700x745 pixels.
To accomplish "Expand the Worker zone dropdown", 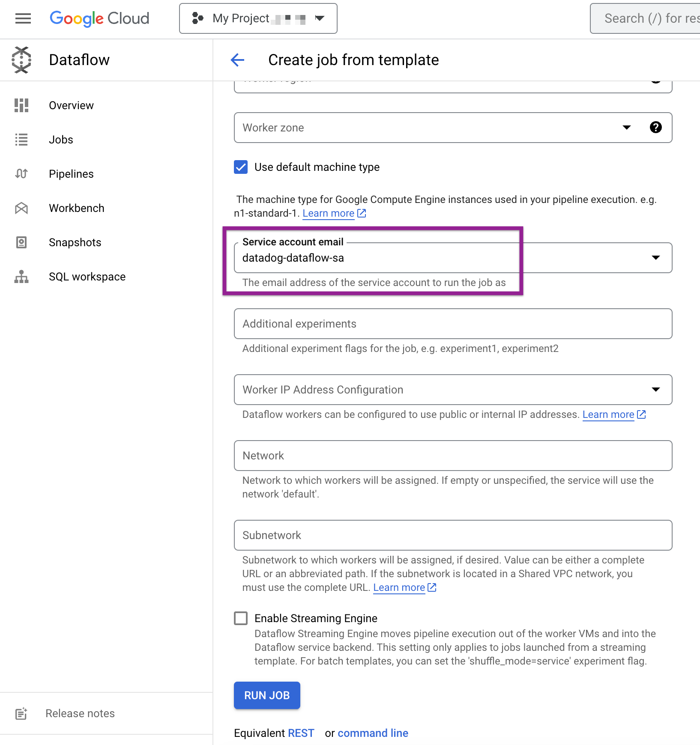I will click(x=627, y=128).
